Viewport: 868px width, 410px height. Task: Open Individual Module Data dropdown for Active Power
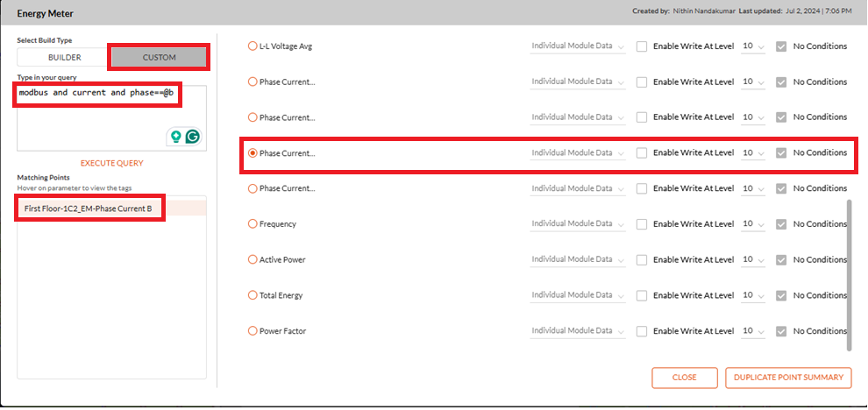[x=578, y=259]
